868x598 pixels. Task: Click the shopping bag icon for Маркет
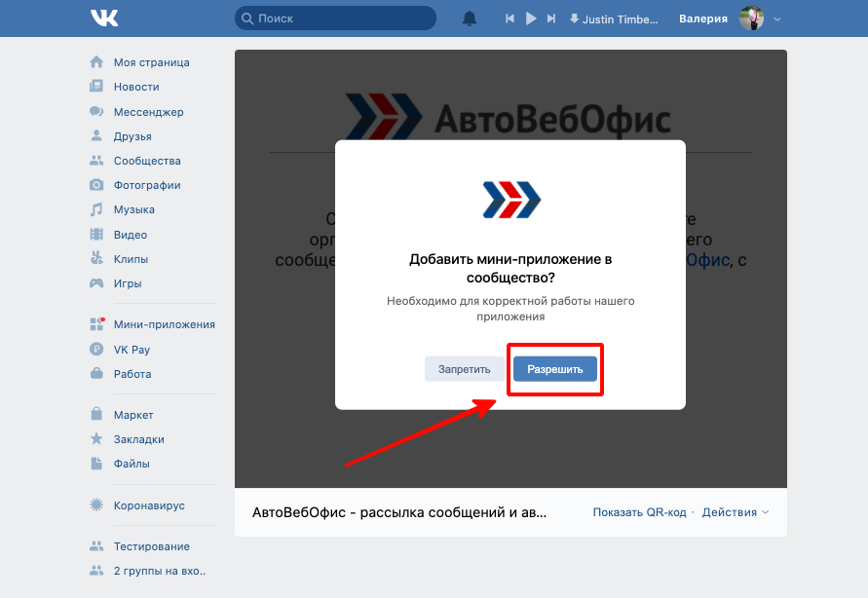(96, 414)
